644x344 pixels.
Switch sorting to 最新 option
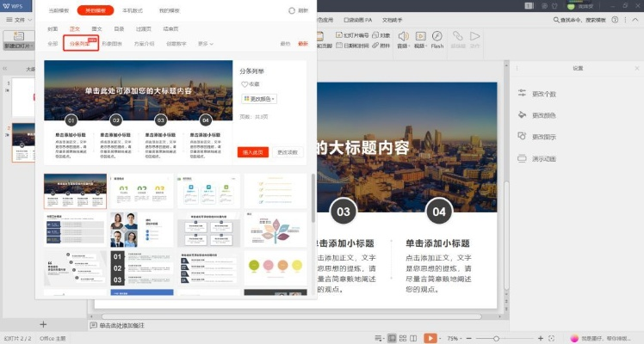(x=302, y=43)
